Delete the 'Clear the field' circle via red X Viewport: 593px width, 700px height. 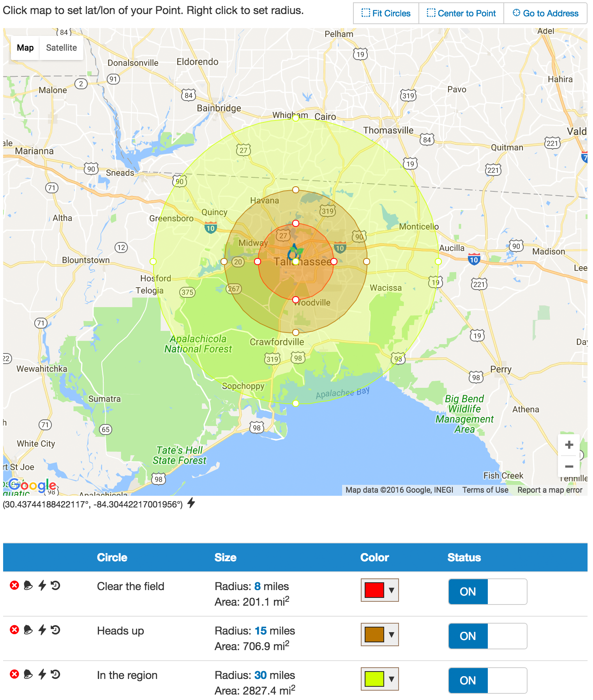tap(14, 585)
